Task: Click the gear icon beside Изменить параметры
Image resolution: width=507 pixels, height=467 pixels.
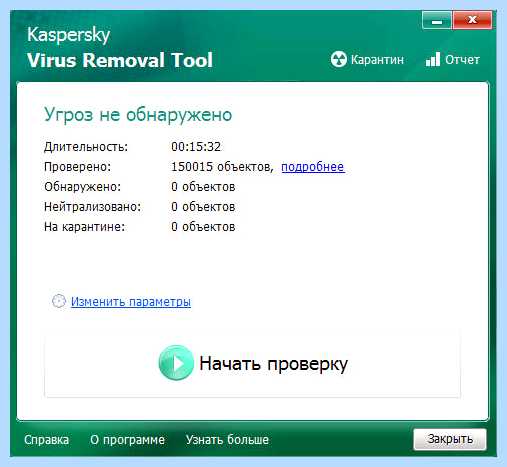Action: (59, 301)
